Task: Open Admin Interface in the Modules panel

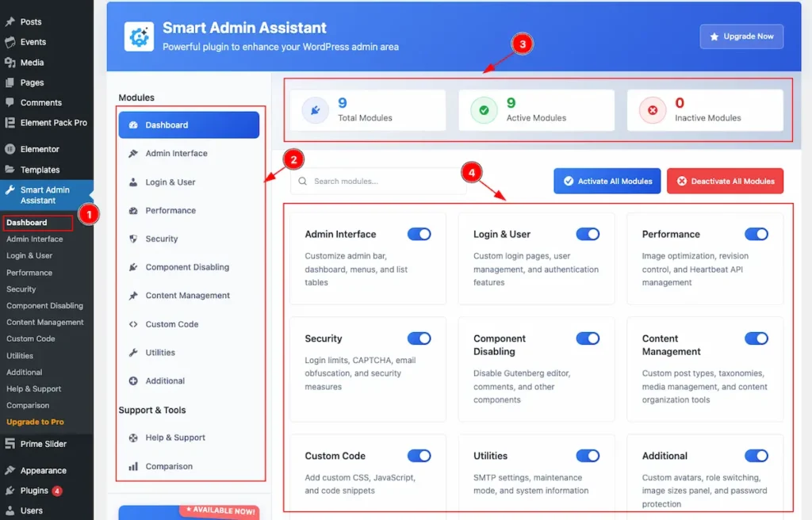Action: point(189,153)
